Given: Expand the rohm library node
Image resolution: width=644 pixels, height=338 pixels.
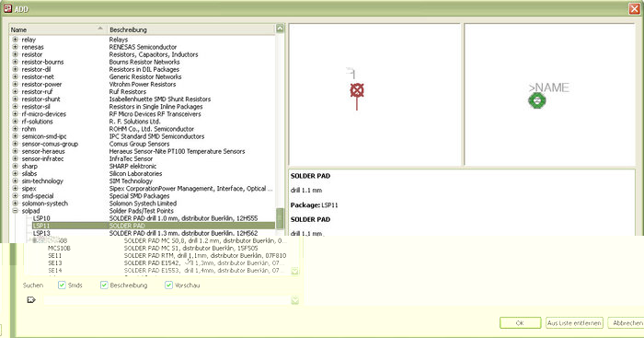Looking at the screenshot, I should click(x=16, y=129).
